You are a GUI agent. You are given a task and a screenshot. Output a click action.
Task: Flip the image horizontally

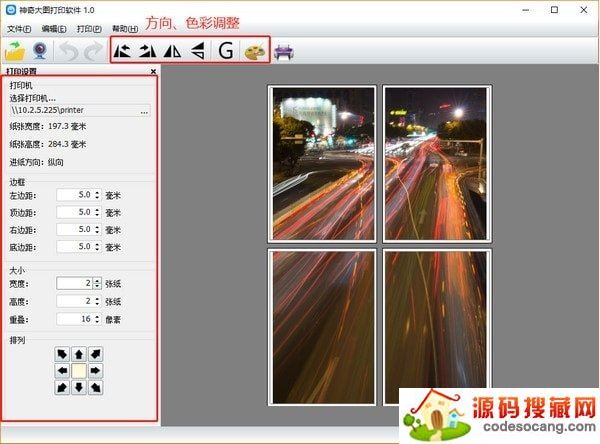point(173,51)
